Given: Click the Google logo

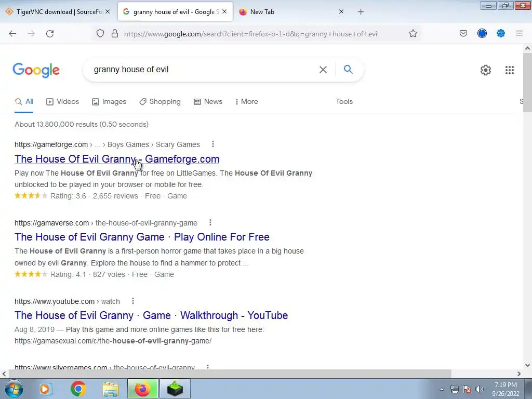Looking at the screenshot, I should pos(36,70).
